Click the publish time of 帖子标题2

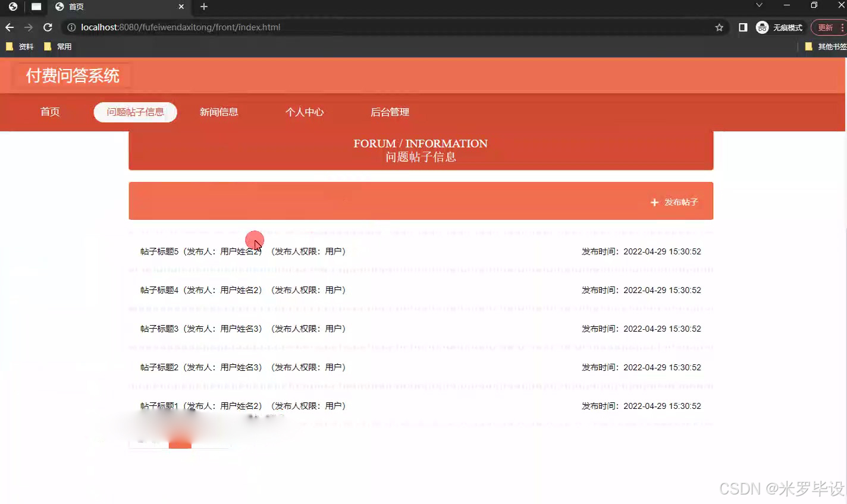tap(641, 367)
